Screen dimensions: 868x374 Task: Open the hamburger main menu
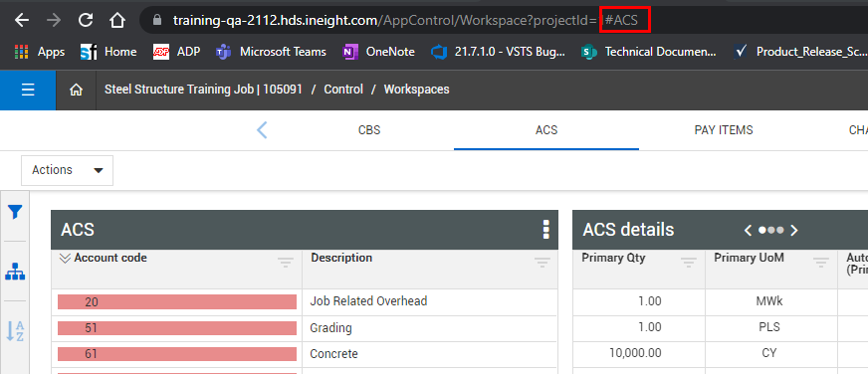pyautogui.click(x=28, y=90)
